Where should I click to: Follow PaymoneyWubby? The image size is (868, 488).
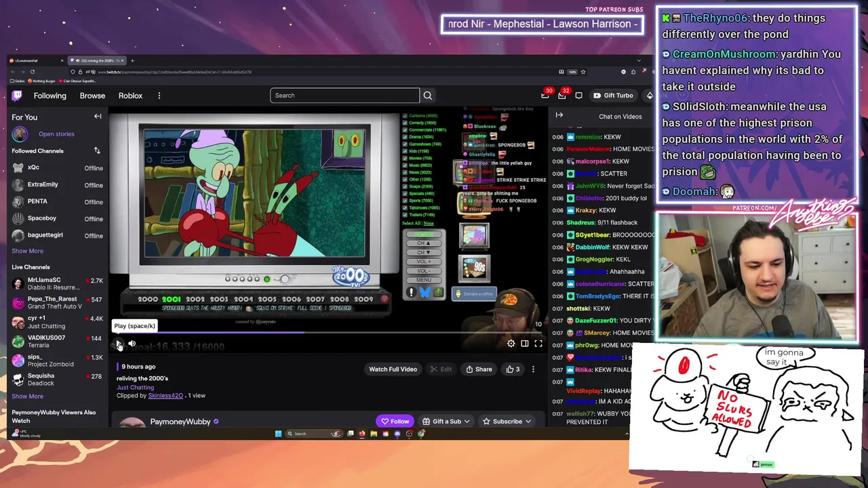[395, 422]
